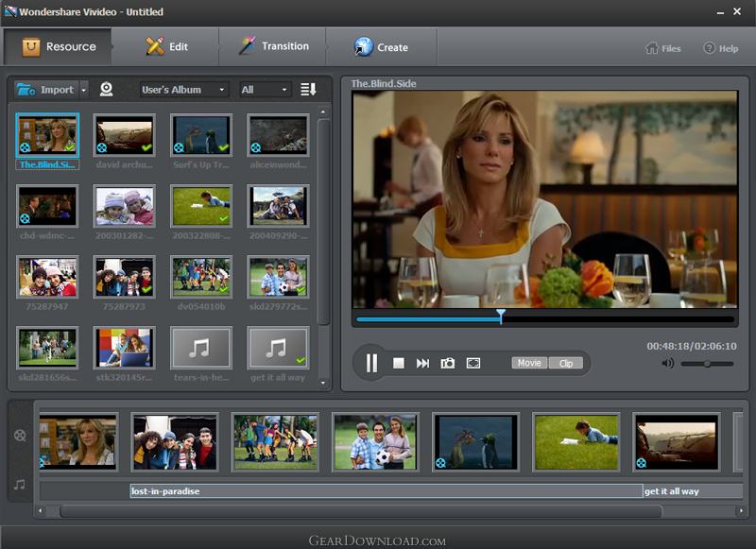Viewport: 756px width, 549px height.
Task: Click the audio track music note icon
Action: pyautogui.click(x=20, y=485)
